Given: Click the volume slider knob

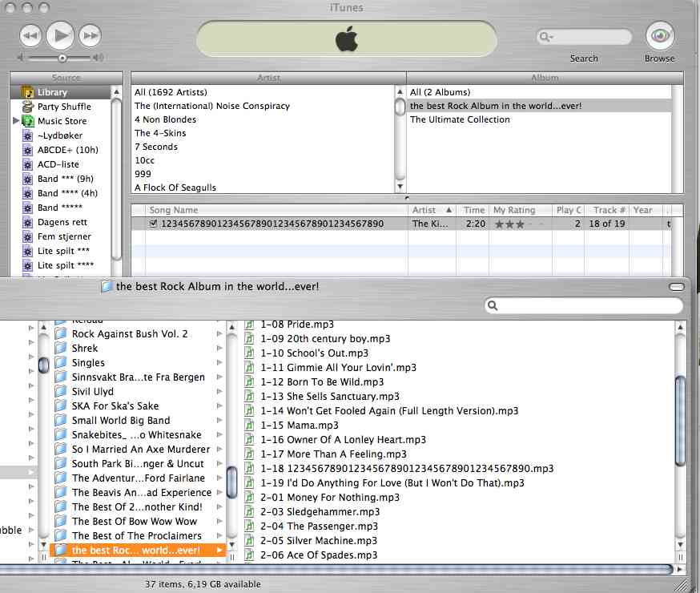Looking at the screenshot, I should 62,58.
